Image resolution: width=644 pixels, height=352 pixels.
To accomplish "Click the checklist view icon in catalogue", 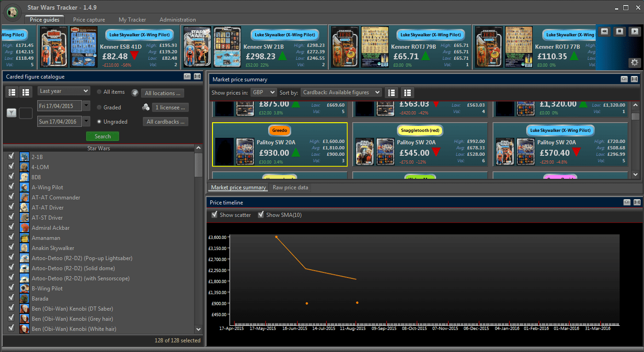I will pyautogui.click(x=12, y=92).
